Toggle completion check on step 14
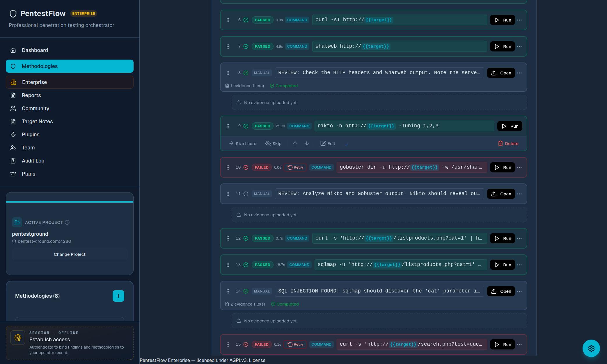 click(246, 291)
